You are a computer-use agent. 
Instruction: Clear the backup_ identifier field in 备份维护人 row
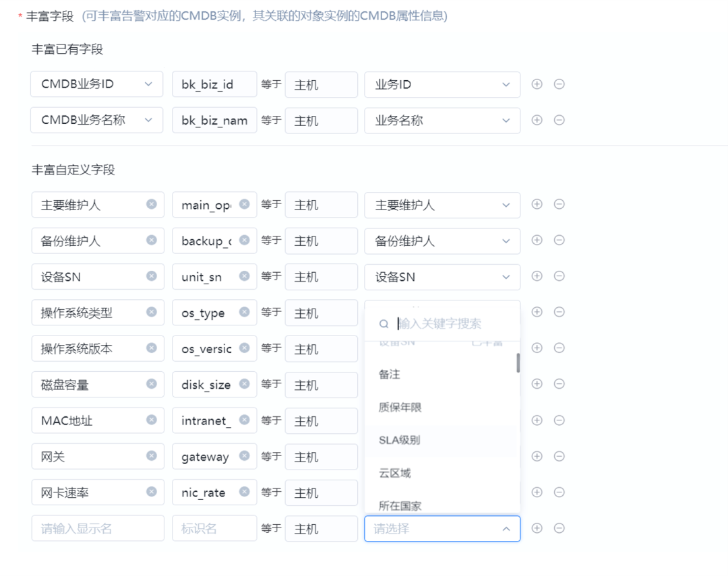click(x=244, y=240)
